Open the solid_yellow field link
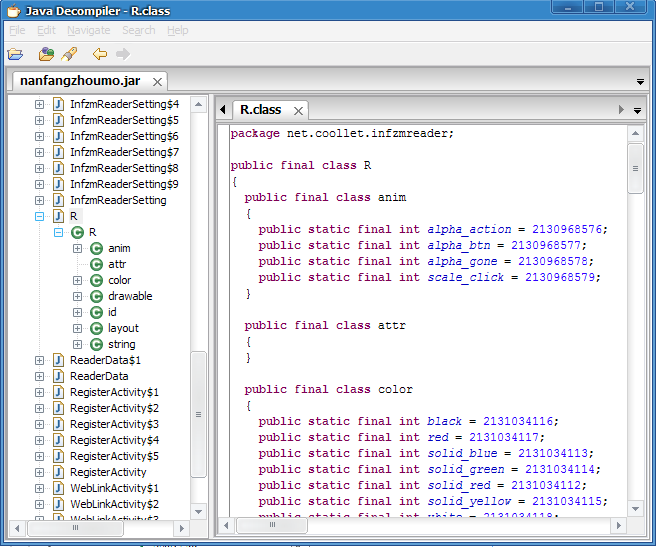 point(469,501)
